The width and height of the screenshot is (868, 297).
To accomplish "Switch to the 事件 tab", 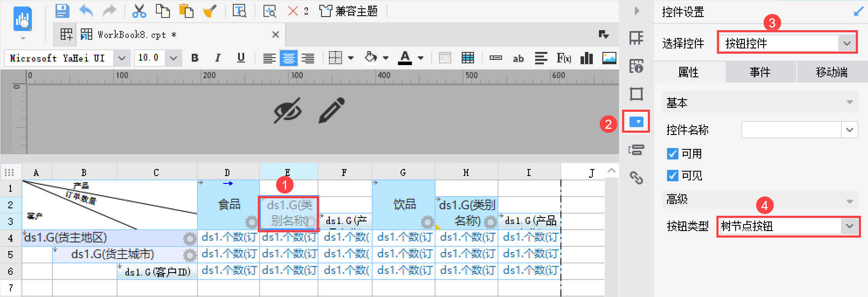I will click(761, 72).
